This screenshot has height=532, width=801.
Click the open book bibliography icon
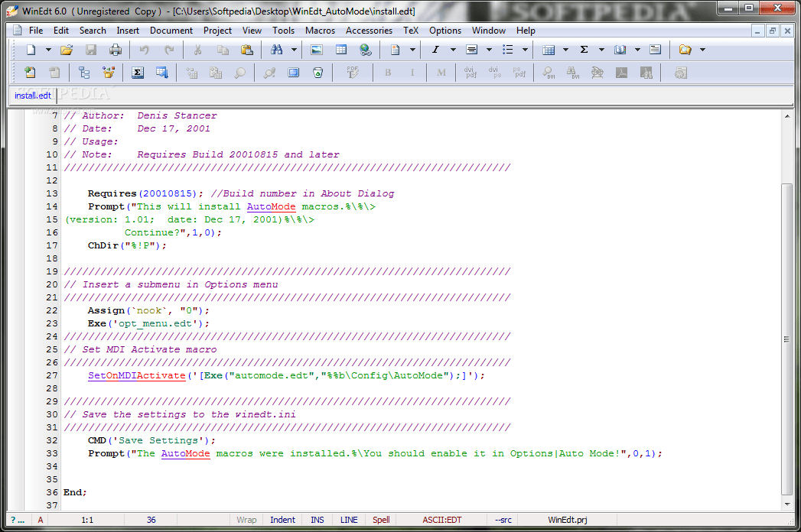click(620, 50)
